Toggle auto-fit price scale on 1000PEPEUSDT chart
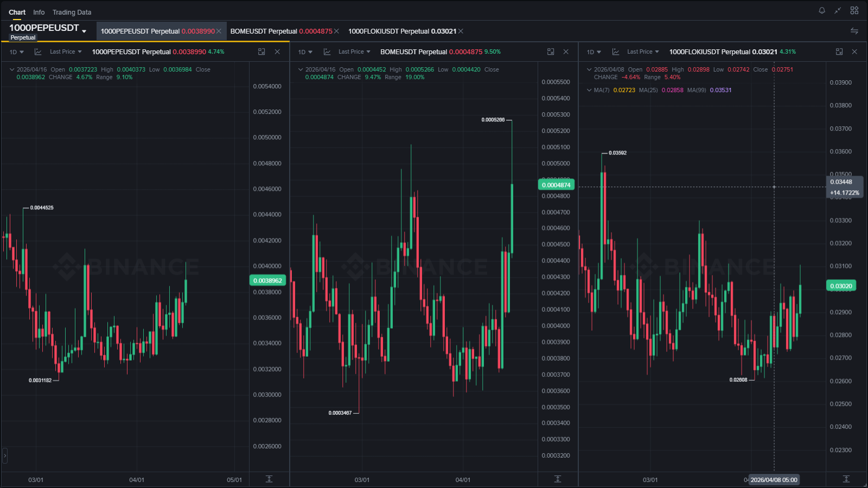Image resolution: width=868 pixels, height=488 pixels. click(269, 479)
